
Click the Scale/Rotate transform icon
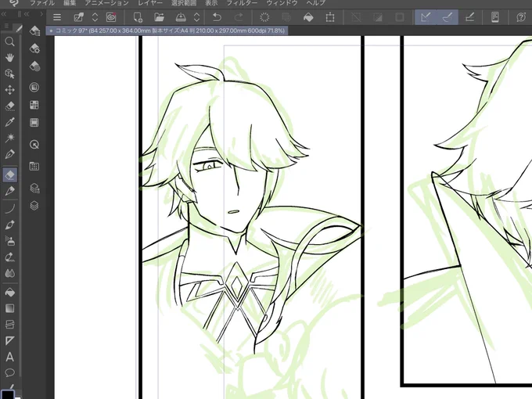click(x=330, y=17)
